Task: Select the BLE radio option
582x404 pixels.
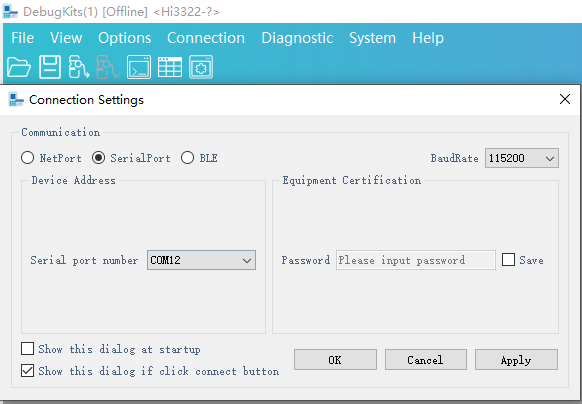Action: point(187,158)
